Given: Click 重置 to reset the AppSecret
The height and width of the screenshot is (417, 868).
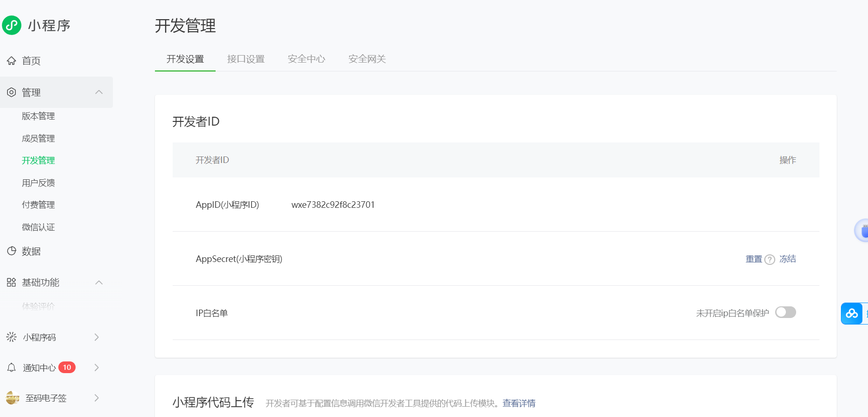Looking at the screenshot, I should [754, 259].
